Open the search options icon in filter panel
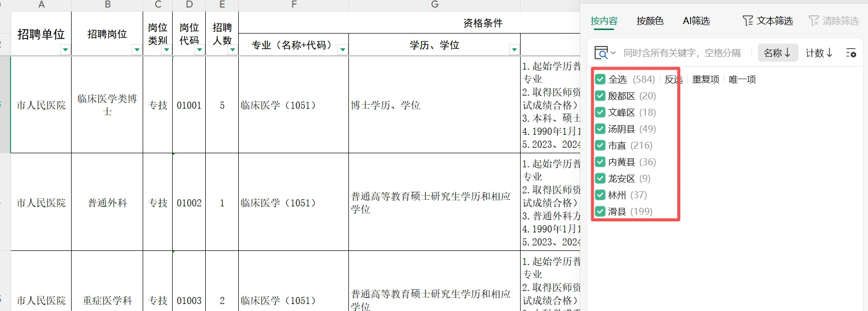 pyautogui.click(x=601, y=53)
